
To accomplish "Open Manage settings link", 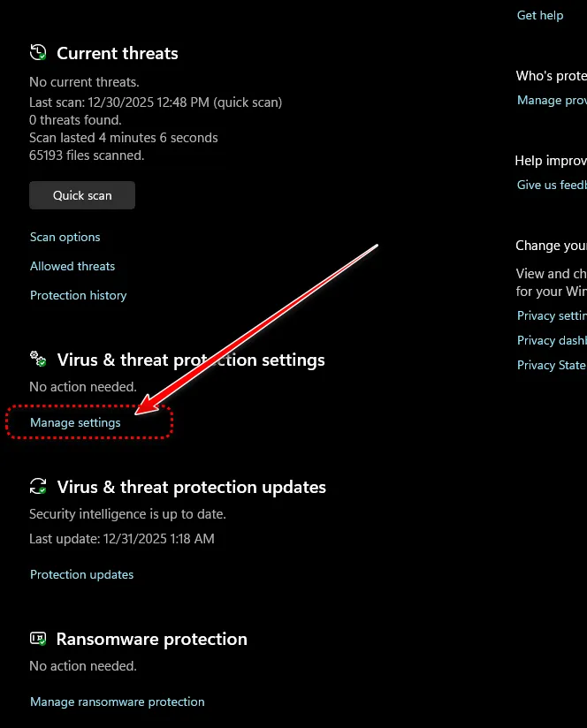I will [x=75, y=422].
